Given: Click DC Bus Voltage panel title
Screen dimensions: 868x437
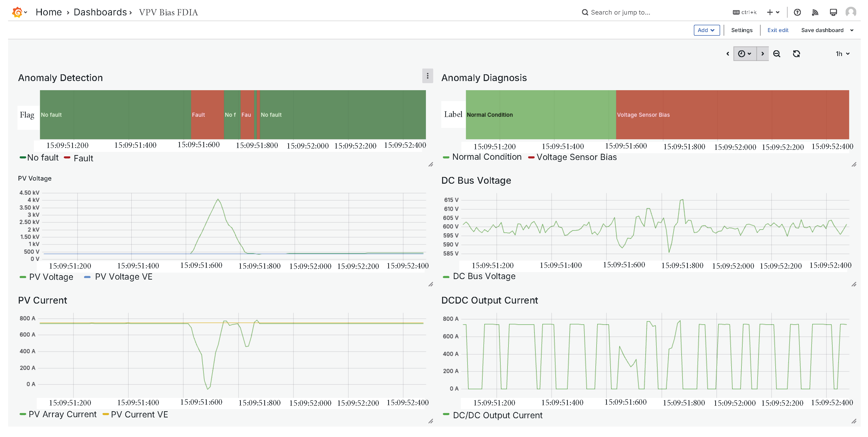Looking at the screenshot, I should (x=476, y=180).
